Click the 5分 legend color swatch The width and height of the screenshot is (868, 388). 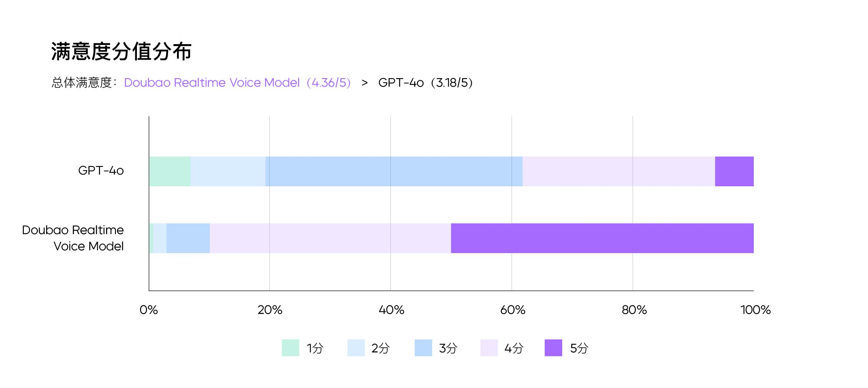coord(553,347)
